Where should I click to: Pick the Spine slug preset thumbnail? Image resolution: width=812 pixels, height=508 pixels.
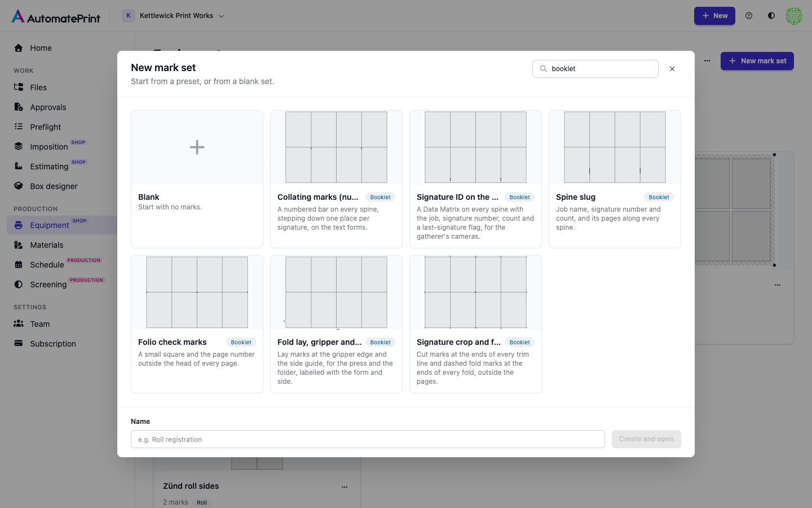pos(615,147)
